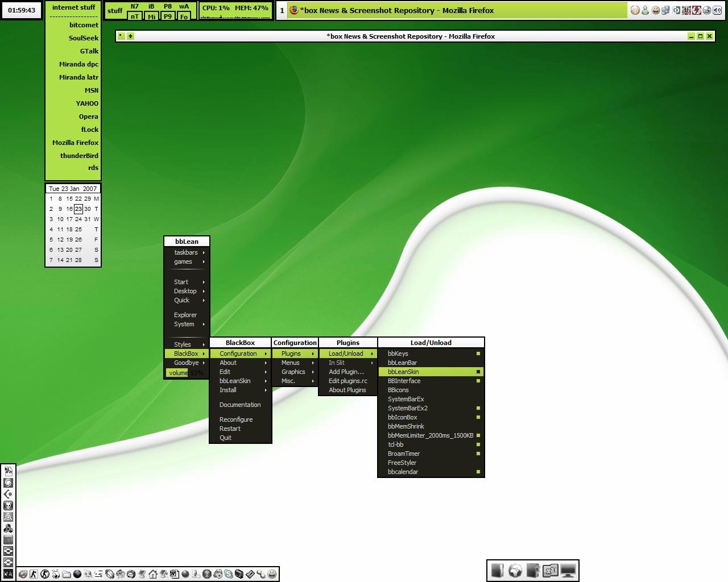The height and width of the screenshot is (582, 728).
Task: Click the round T icon in bottom bar
Action: click(x=207, y=574)
